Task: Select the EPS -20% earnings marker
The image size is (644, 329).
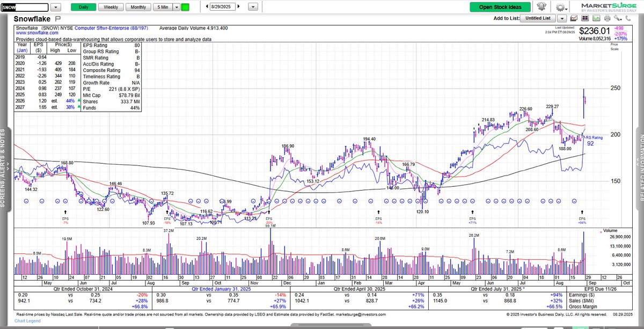Action: pyautogui.click(x=268, y=217)
